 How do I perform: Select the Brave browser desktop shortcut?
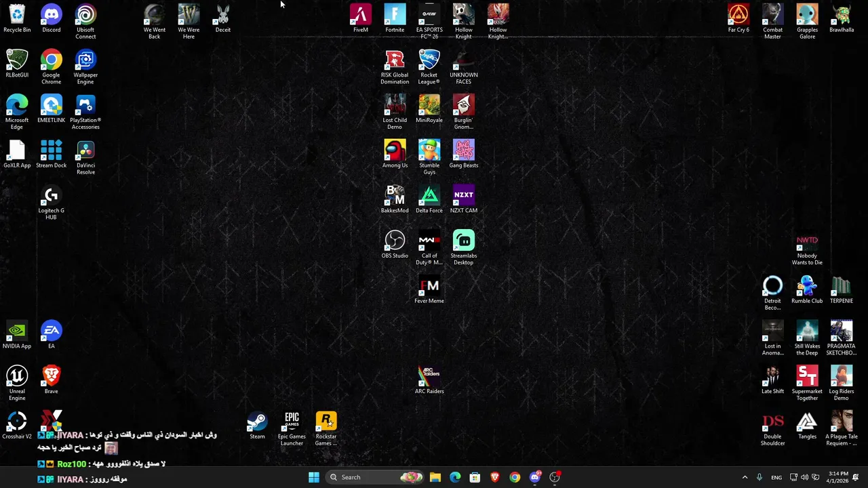52,380
